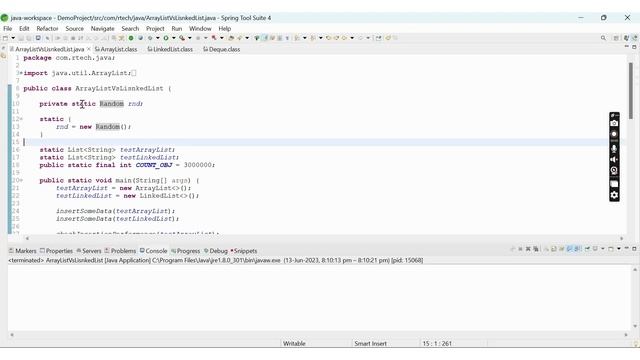Open the Project menu
The width and height of the screenshot is (640, 360).
(x=155, y=29)
